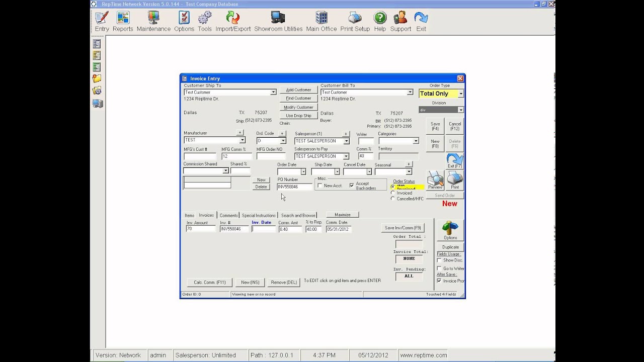The image size is (644, 362).
Task: Open the Reports toolbar icon
Action: tap(123, 22)
